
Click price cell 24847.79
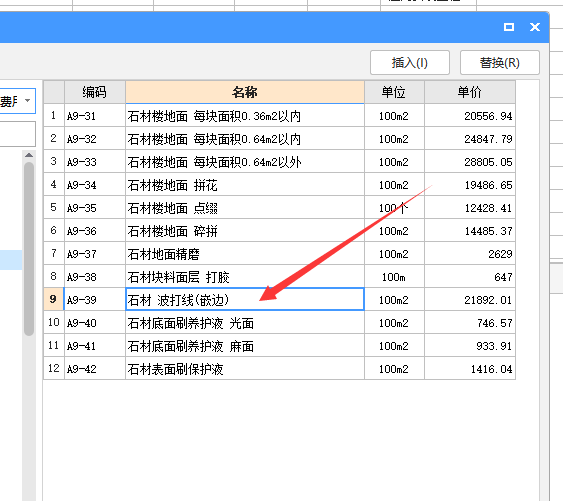tap(470, 139)
